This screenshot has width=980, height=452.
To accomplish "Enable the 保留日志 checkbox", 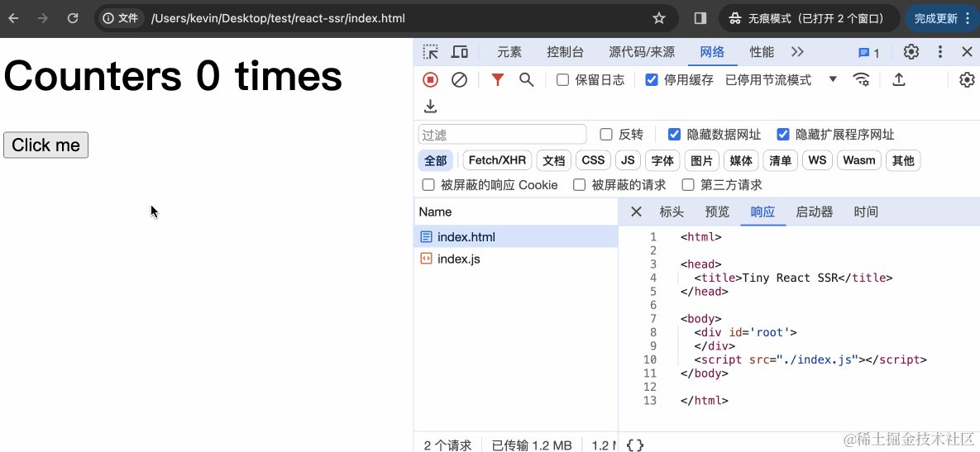I will click(562, 80).
